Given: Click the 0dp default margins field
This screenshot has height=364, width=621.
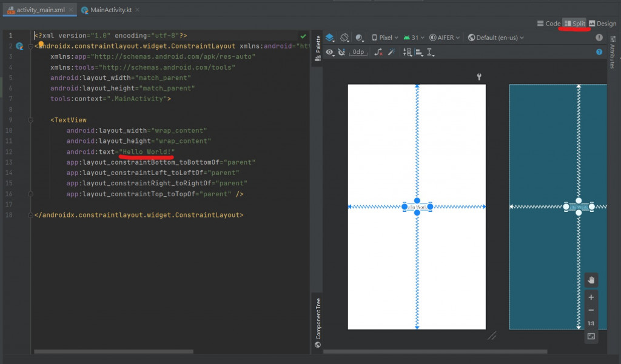Looking at the screenshot, I should pos(358,52).
